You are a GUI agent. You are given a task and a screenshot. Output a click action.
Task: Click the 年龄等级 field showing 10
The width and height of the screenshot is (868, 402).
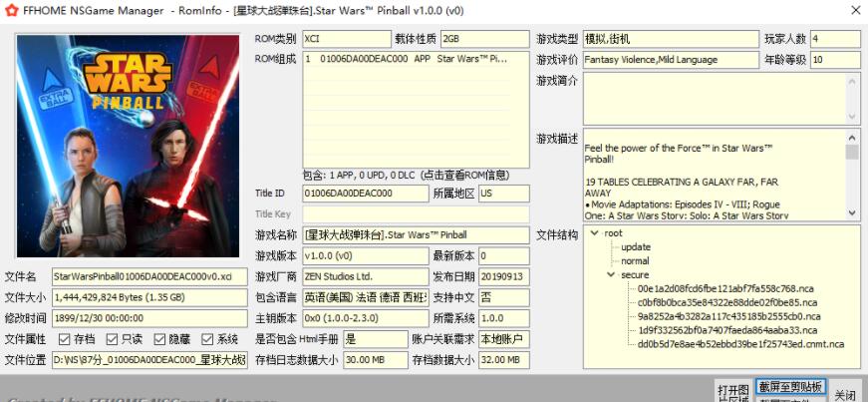[835, 60]
